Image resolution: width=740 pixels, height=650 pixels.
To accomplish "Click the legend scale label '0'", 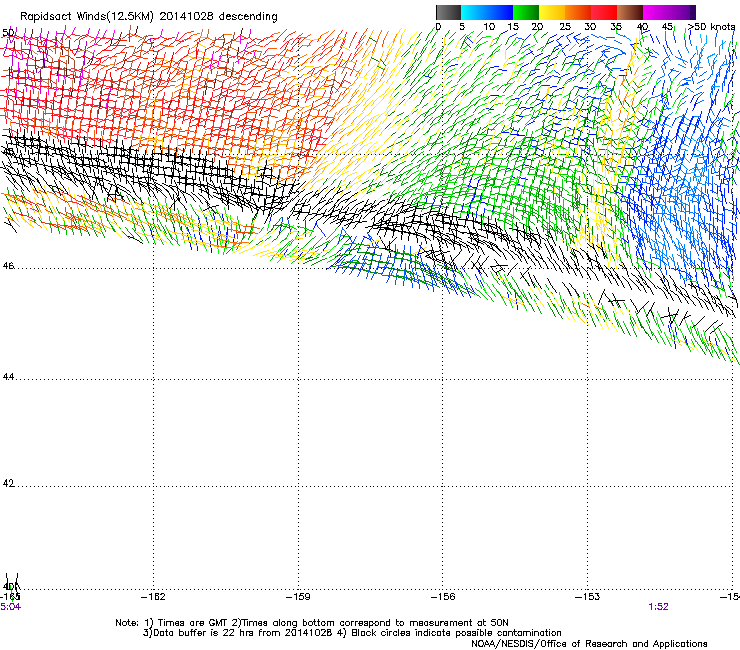I will tap(438, 27).
